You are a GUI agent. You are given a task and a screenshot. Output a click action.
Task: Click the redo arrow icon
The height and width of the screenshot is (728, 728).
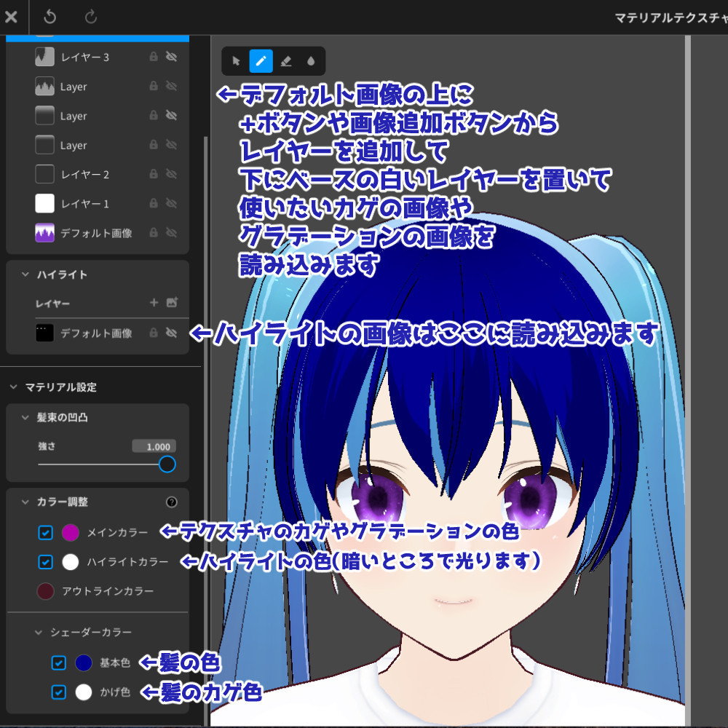pyautogui.click(x=89, y=17)
